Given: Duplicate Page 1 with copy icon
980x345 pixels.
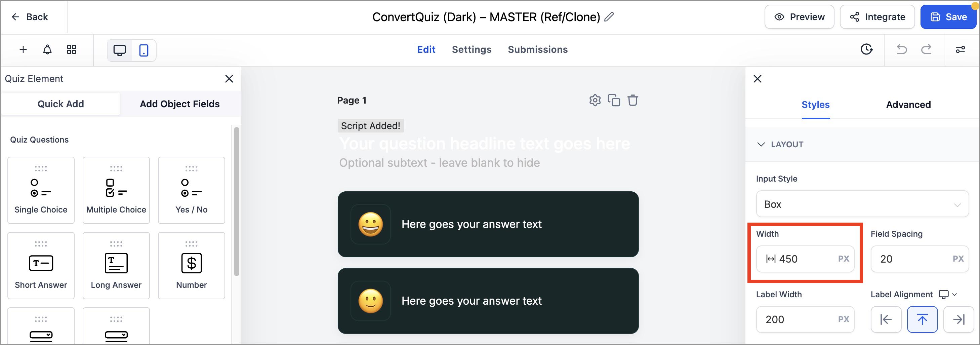Looking at the screenshot, I should coord(614,100).
